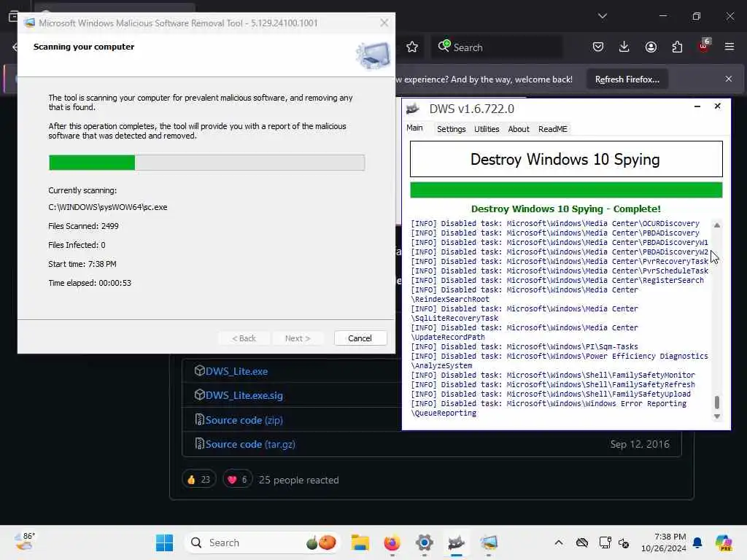Click the Refresh Firefox button
747x560 pixels.
point(627,79)
